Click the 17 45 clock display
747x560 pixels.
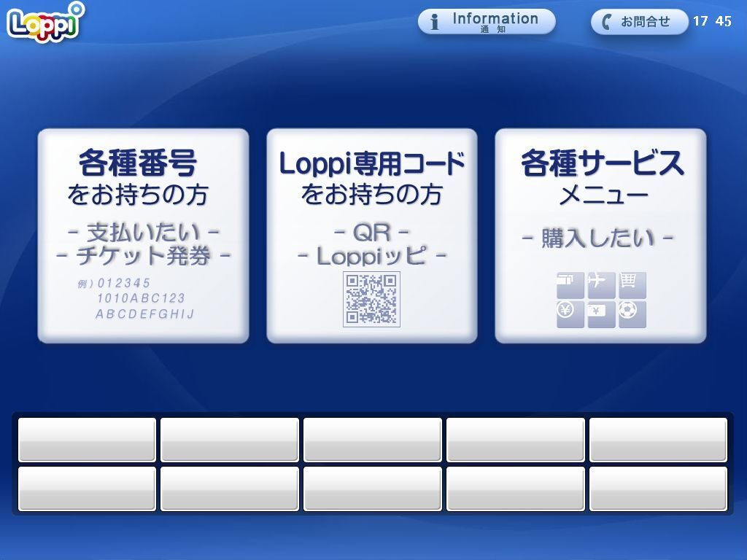pos(712,21)
